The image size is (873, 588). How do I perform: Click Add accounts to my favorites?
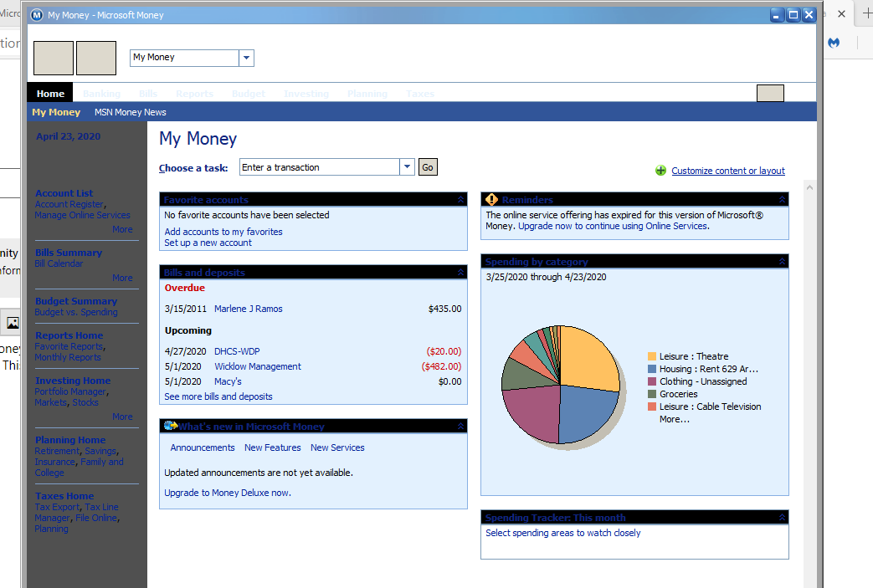(223, 232)
